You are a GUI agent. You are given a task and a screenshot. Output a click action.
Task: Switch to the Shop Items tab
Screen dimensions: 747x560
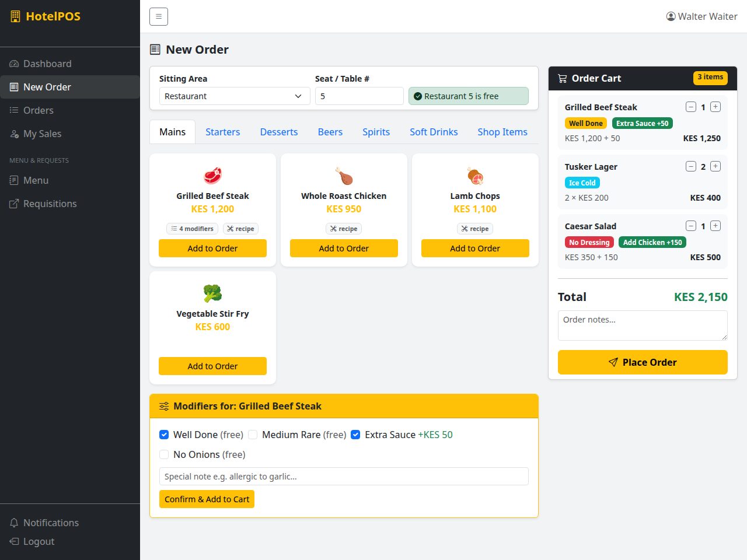point(502,132)
